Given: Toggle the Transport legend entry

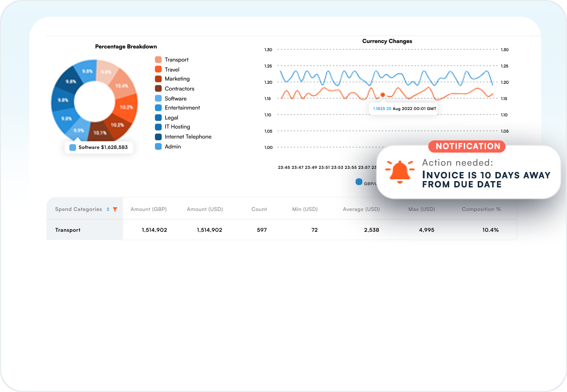Looking at the screenshot, I should [172, 60].
